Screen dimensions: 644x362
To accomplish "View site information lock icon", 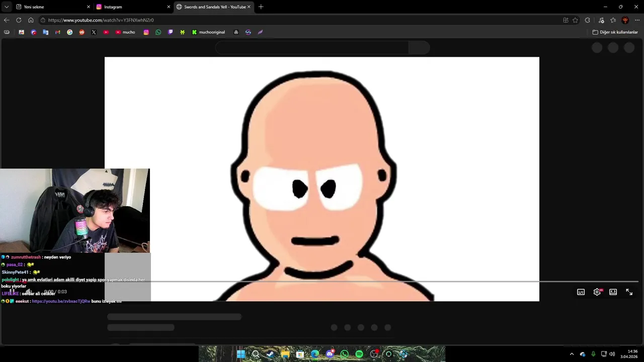I will point(43,20).
